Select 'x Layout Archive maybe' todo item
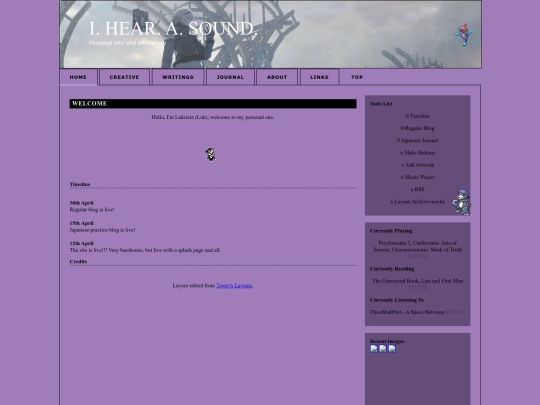Screen dimensions: 540x405 tap(417, 201)
